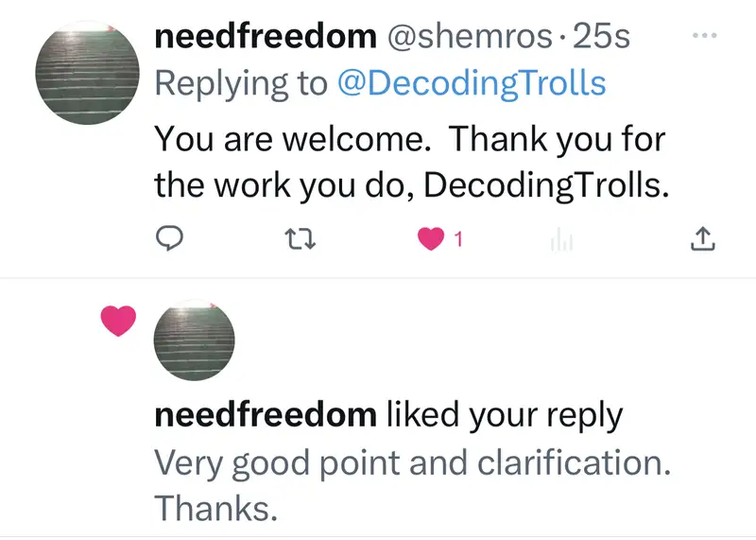Click the "Replying to" label
Screen dimensions: 756x540
click(241, 83)
